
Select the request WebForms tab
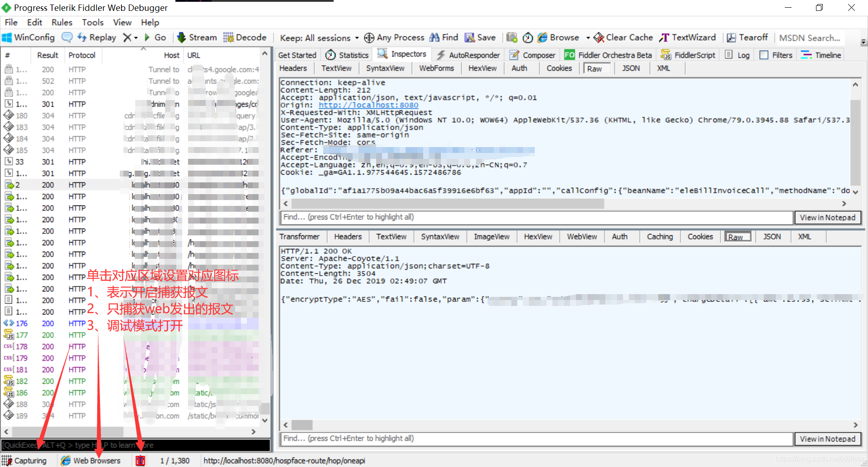[436, 68]
